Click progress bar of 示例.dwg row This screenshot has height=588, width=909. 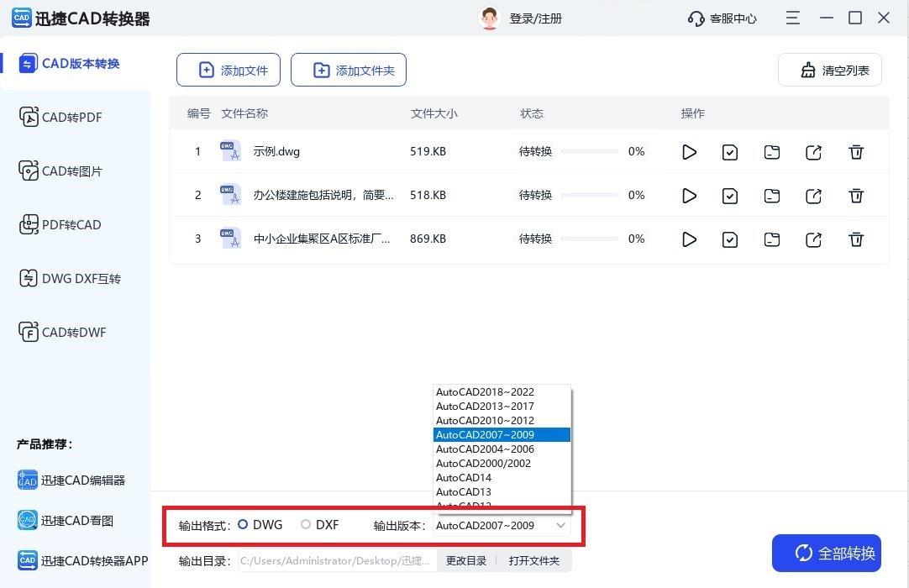589,152
